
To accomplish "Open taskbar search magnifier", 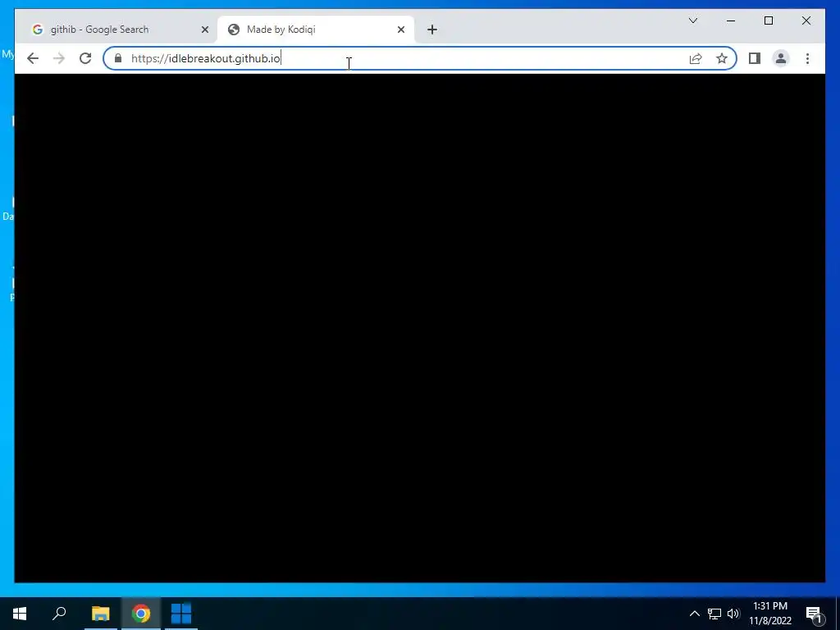I will click(59, 614).
